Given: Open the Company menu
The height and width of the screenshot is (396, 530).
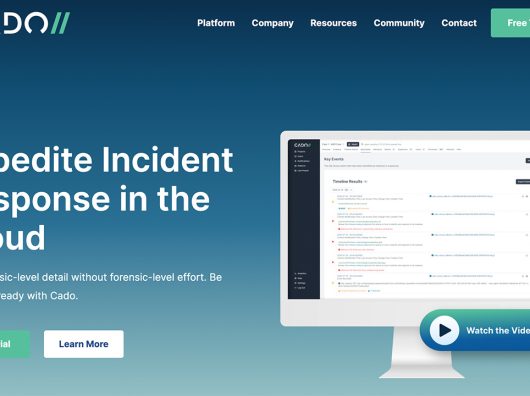Looking at the screenshot, I should click(272, 23).
